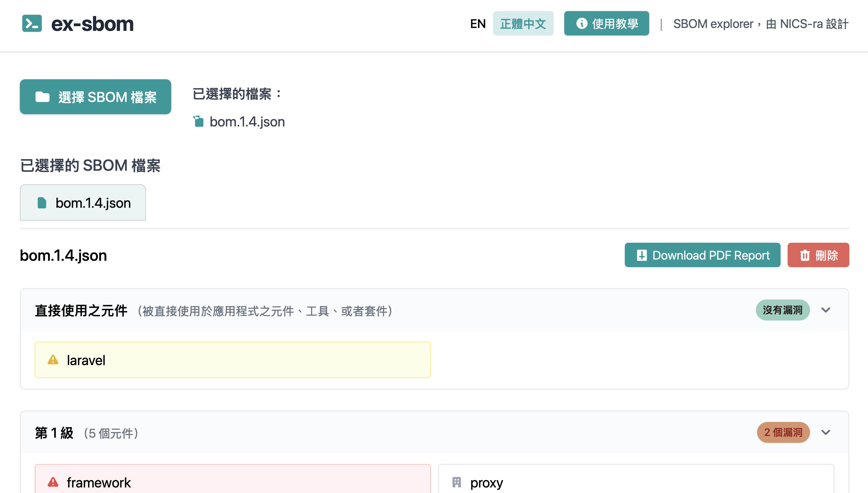Click the 沒有漏洞 green badge
The height and width of the screenshot is (493, 868).
pyautogui.click(x=782, y=310)
